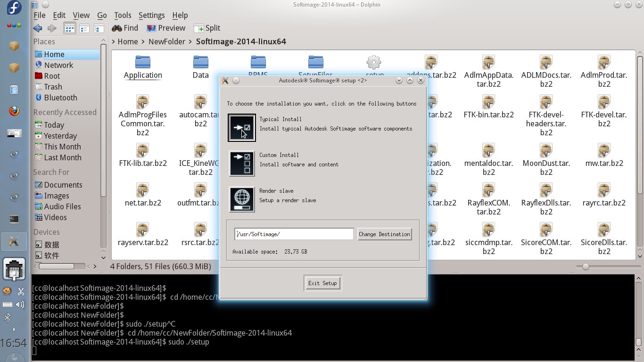Image resolution: width=644 pixels, height=362 pixels.
Task: Click the Typical Install icon button
Action: [x=242, y=128]
